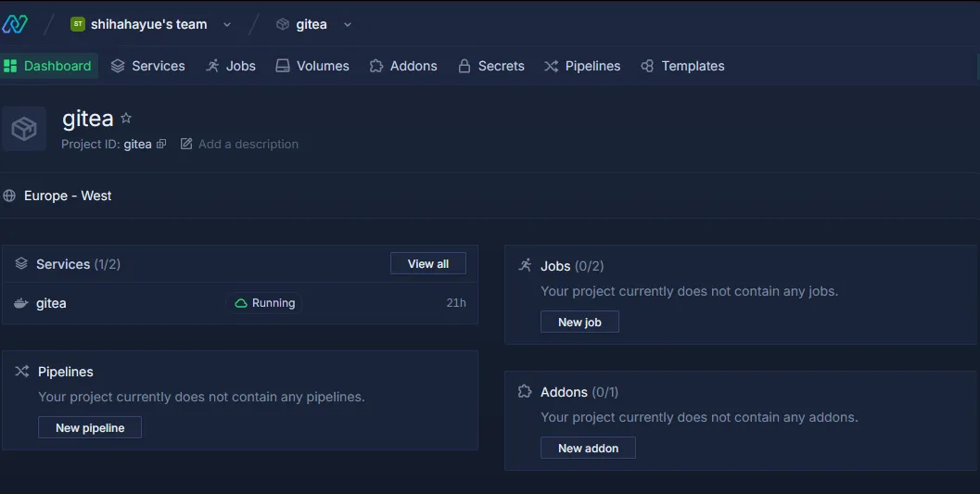980x494 pixels.
Task: Click the Addons panel puzzle icon
Action: pos(525,391)
